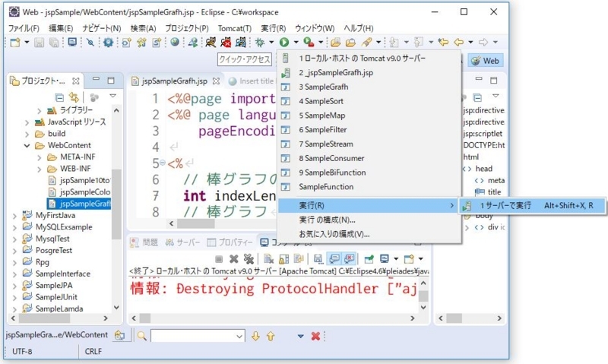Click Link with Editor in Project Explorer
Image resolution: width=608 pixels, height=364 pixels.
(74, 97)
